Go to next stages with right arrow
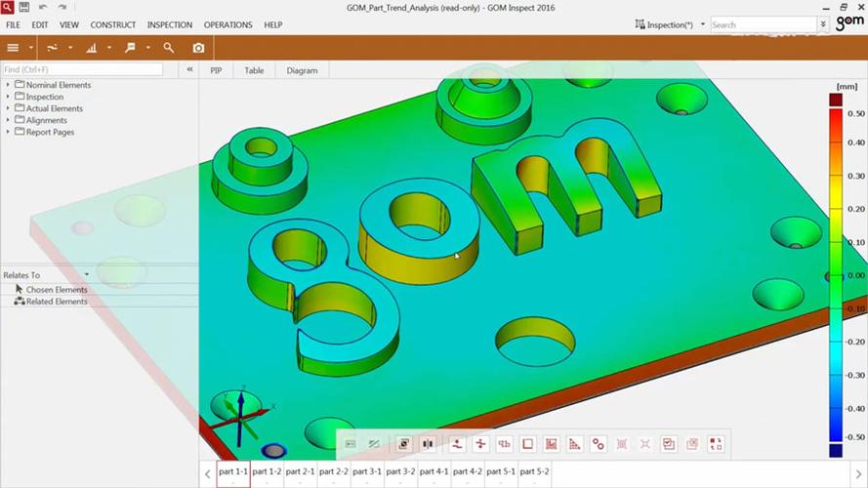Viewport: 868px width, 488px height. (x=858, y=474)
